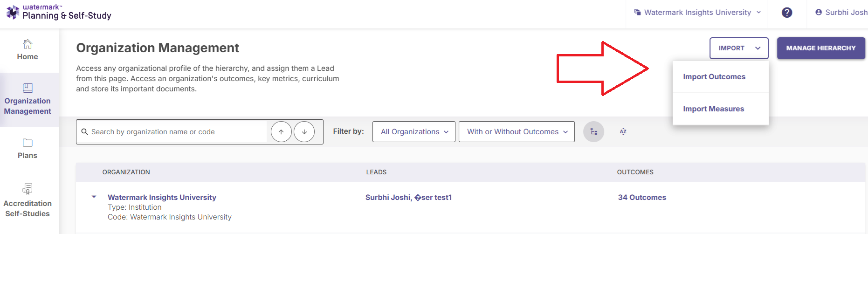868x302 pixels.
Task: Click the Home sidebar icon
Action: [28, 44]
